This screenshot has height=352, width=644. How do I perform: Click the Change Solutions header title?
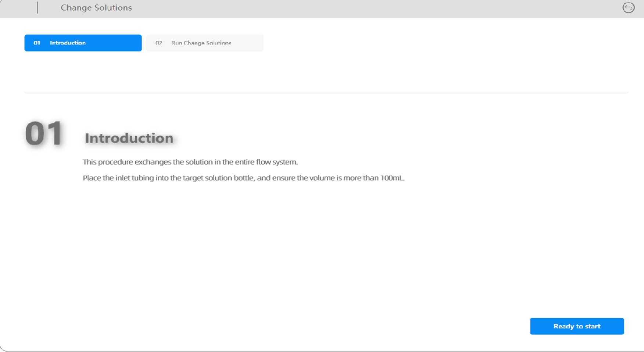pyautogui.click(x=96, y=8)
